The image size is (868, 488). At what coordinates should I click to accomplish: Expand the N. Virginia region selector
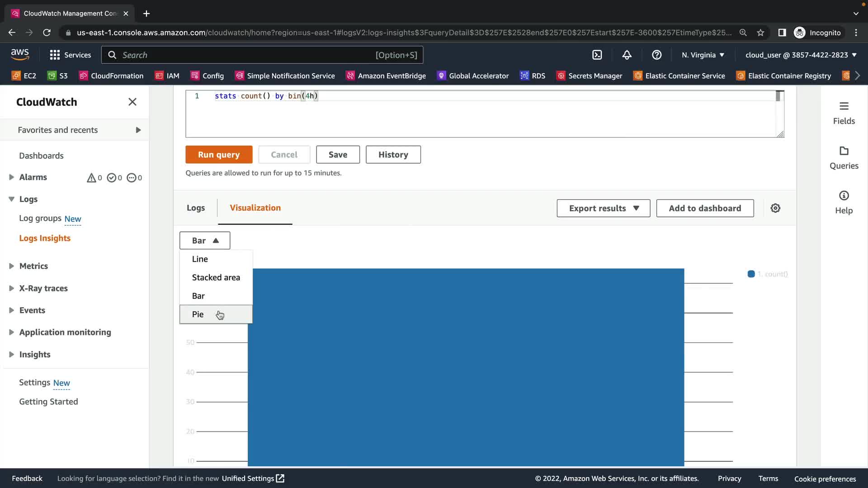click(703, 55)
